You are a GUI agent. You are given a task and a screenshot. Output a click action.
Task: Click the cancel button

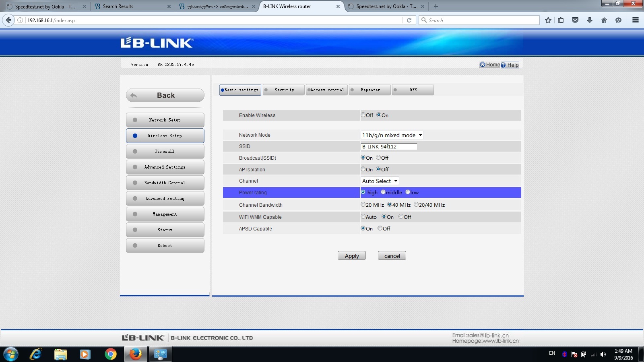(x=392, y=256)
